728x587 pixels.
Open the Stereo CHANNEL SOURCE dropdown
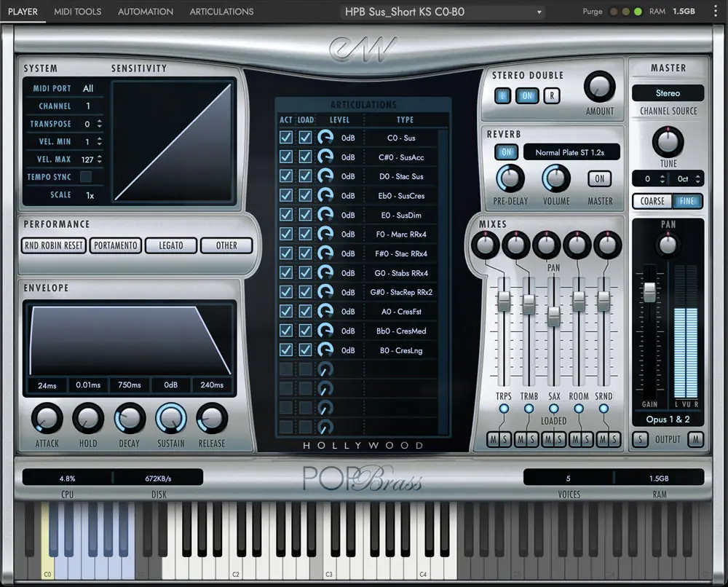click(x=668, y=93)
